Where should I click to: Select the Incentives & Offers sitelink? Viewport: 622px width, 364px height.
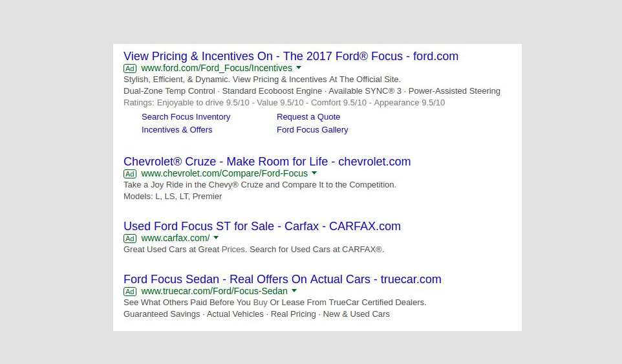pyautogui.click(x=177, y=130)
